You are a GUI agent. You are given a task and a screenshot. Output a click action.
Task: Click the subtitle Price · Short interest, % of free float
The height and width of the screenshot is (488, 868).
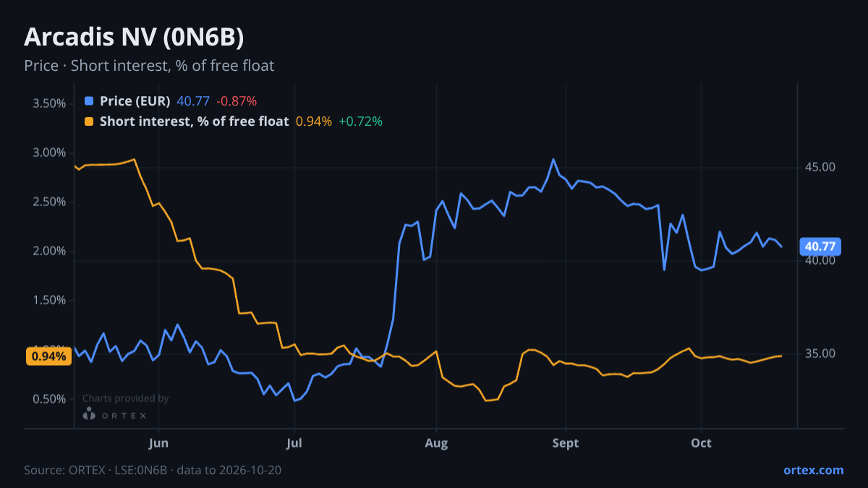149,66
